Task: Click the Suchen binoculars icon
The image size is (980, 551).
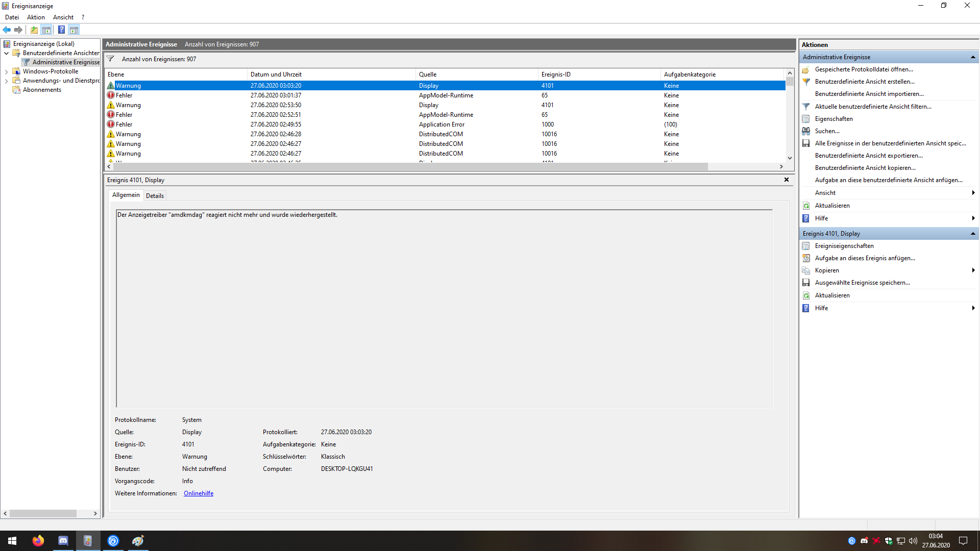Action: click(x=806, y=131)
